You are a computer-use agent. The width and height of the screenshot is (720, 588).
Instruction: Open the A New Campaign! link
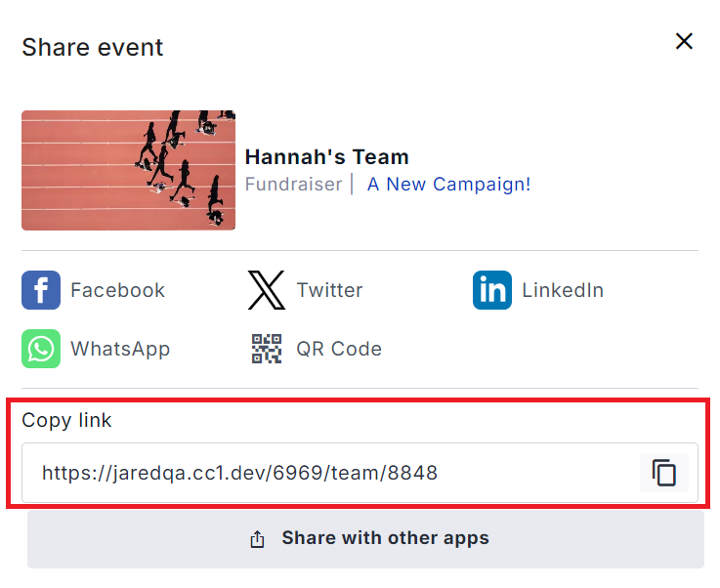pos(449,185)
